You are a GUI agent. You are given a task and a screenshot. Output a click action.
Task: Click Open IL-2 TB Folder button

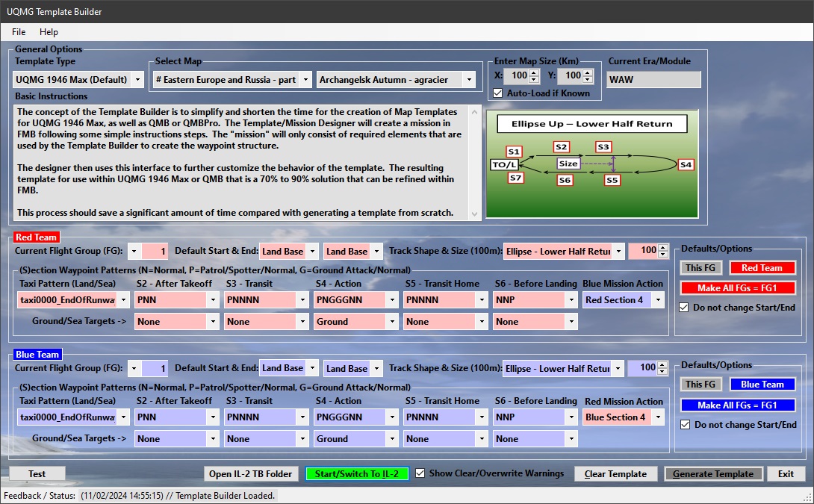point(251,474)
